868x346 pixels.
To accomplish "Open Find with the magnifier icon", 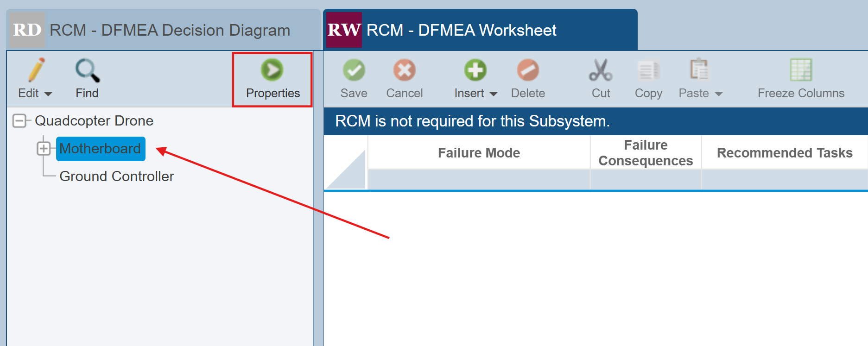I will click(87, 70).
